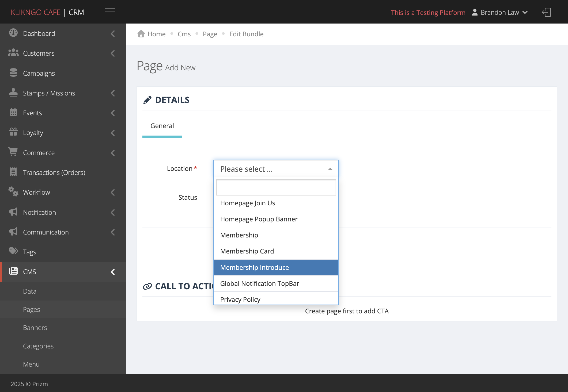Switch to the General tab
This screenshot has height=392, width=568.
pyautogui.click(x=162, y=126)
